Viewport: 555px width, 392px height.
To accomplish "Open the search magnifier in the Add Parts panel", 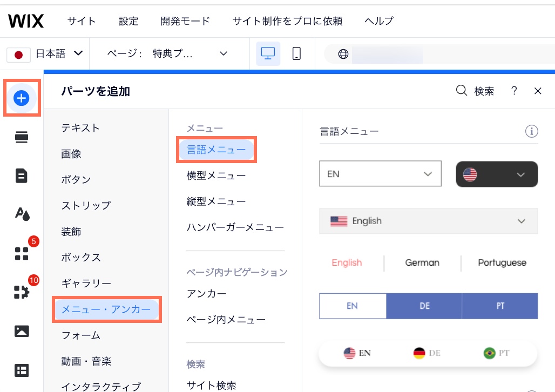I will click(461, 91).
